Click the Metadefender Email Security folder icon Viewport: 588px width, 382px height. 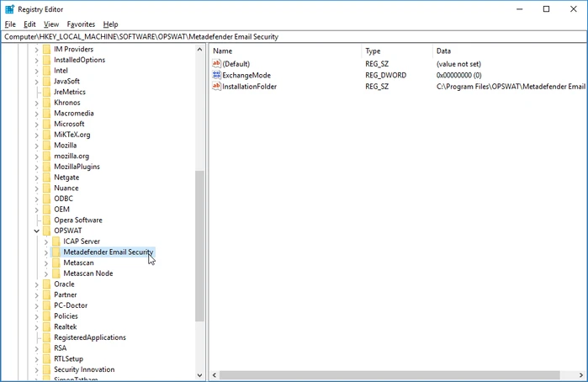point(56,252)
